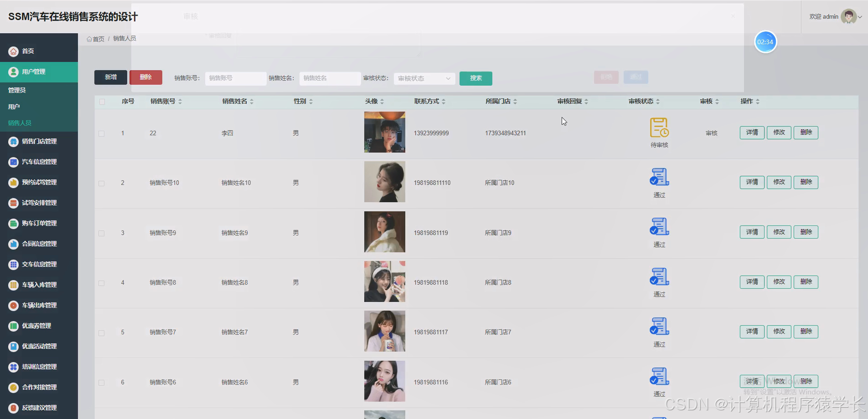The height and width of the screenshot is (419, 868).
Task: Click the 反馈建议管理 sidebar icon
Action: pyautogui.click(x=14, y=408)
